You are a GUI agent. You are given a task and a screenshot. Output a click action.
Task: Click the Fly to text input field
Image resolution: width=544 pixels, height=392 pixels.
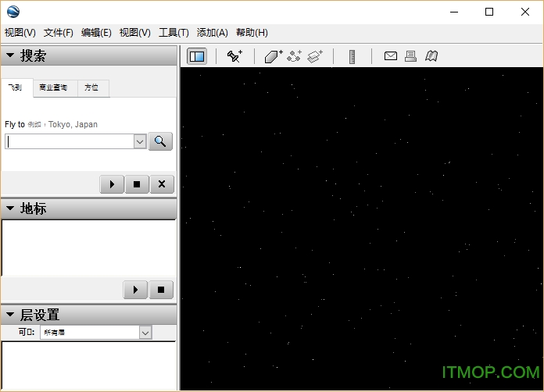[x=70, y=141]
